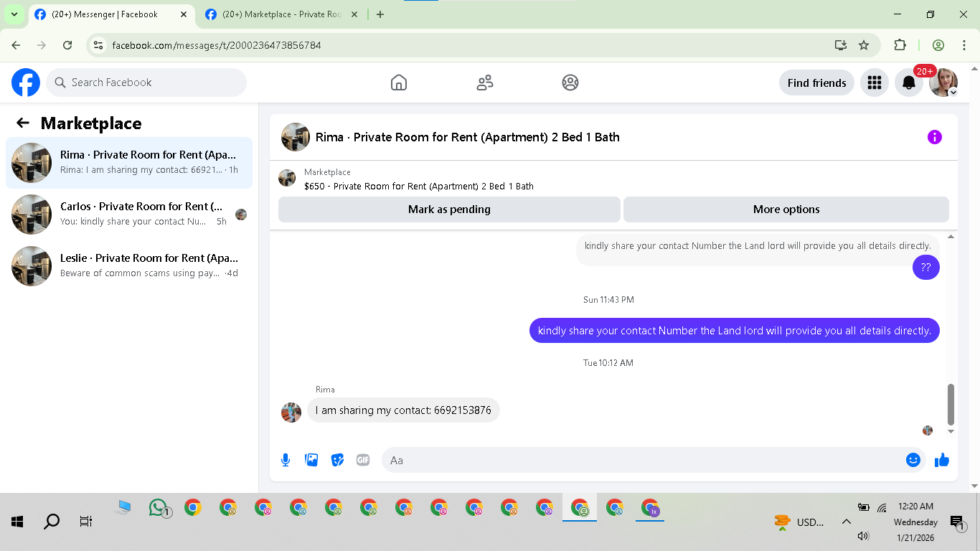Open the Leslie conversation in the chat list
Viewport: 980px width, 551px height.
point(129,266)
